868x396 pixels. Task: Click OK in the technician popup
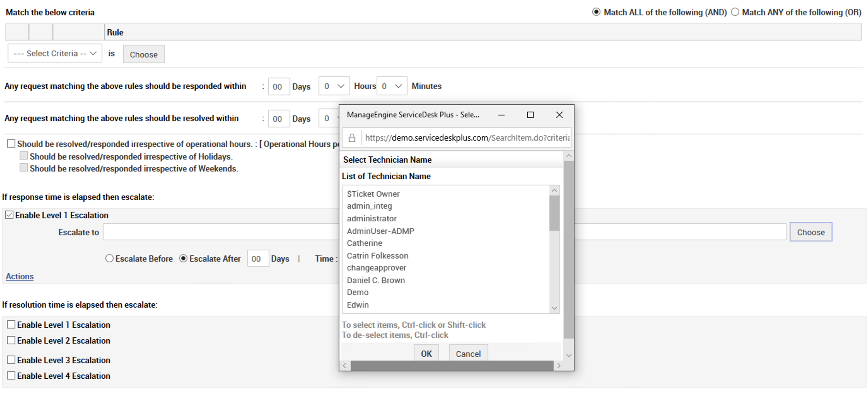click(x=426, y=353)
